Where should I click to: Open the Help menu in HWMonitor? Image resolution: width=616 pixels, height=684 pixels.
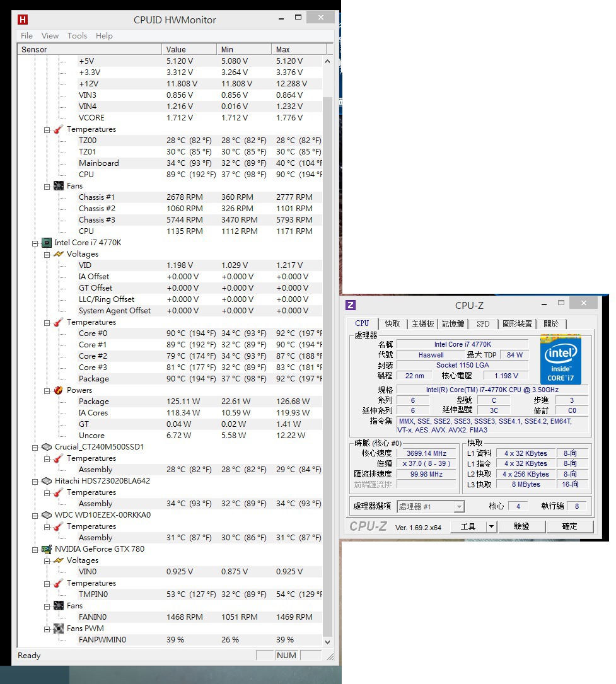pos(104,36)
